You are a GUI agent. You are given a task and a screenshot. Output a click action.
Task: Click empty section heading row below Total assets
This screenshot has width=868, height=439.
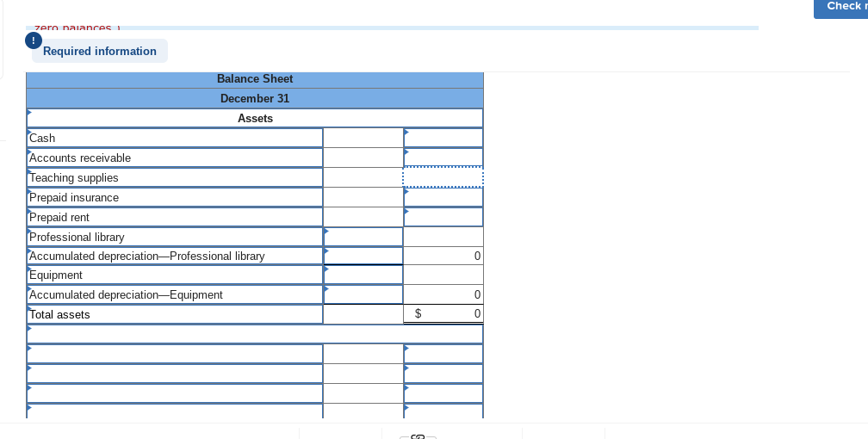[x=255, y=334]
